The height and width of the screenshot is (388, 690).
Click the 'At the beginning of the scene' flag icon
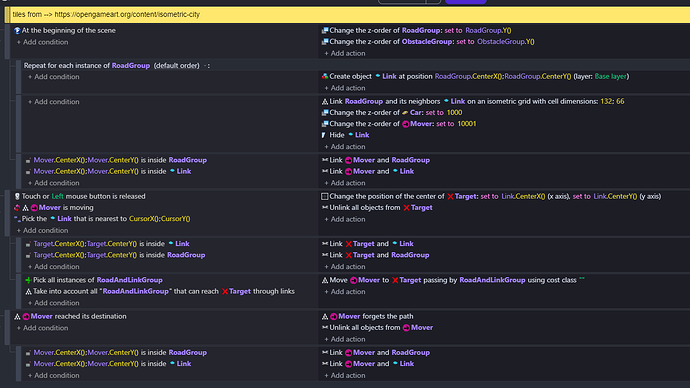17,30
